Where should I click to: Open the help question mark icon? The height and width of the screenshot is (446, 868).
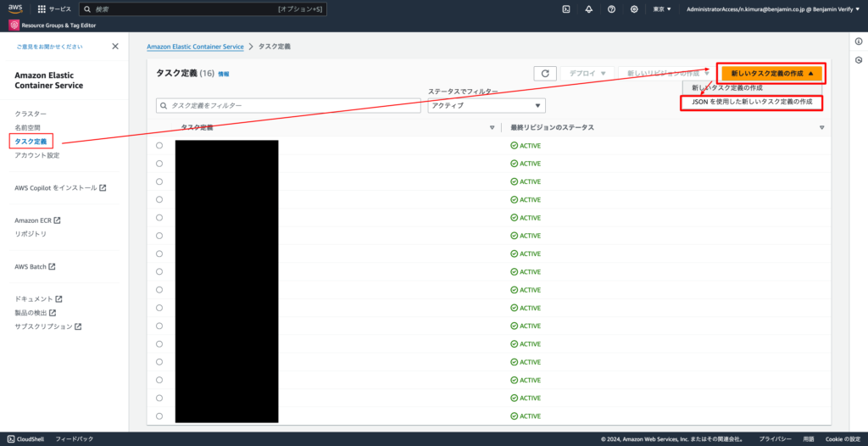(x=612, y=9)
